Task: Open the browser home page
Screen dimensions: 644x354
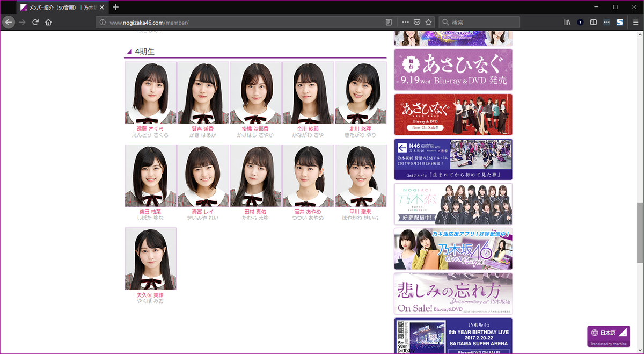Action: click(48, 23)
